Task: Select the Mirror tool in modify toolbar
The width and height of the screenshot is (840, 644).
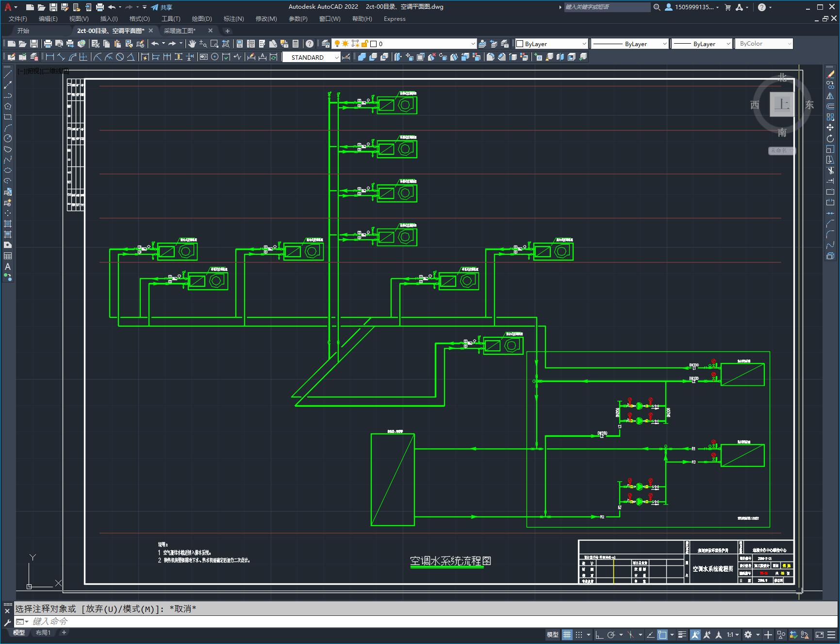Action: pyautogui.click(x=830, y=96)
